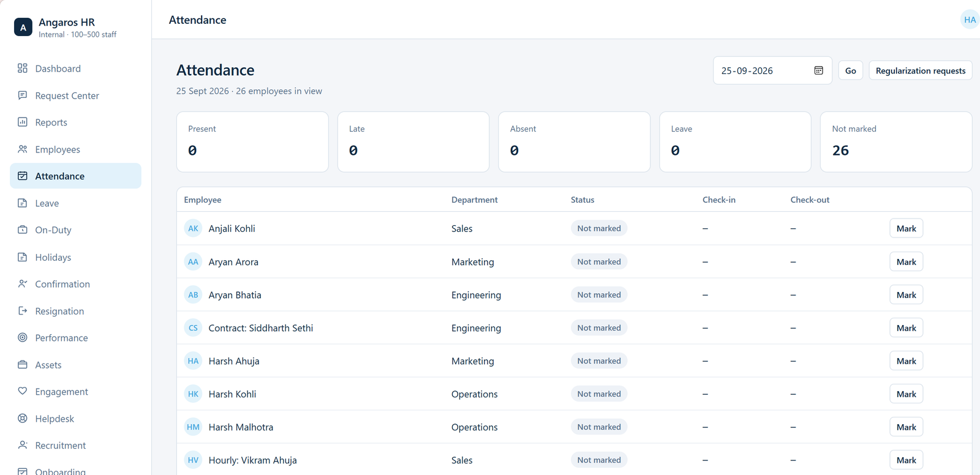Image resolution: width=980 pixels, height=475 pixels.
Task: Mark attendance for Harsh Kohli
Action: coord(906,394)
